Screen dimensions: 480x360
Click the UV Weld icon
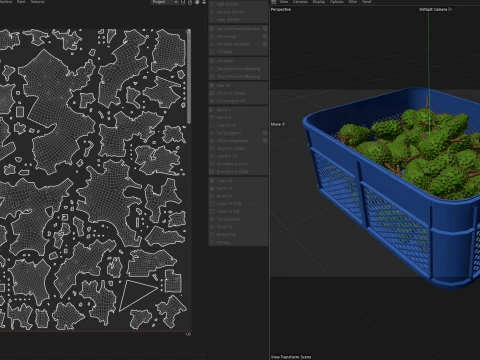coord(212,52)
